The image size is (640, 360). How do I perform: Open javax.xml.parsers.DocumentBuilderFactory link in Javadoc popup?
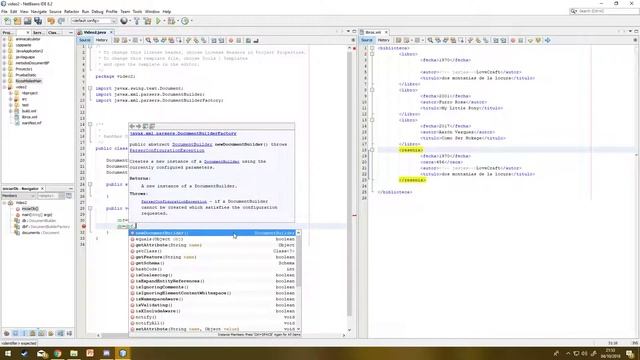183,133
